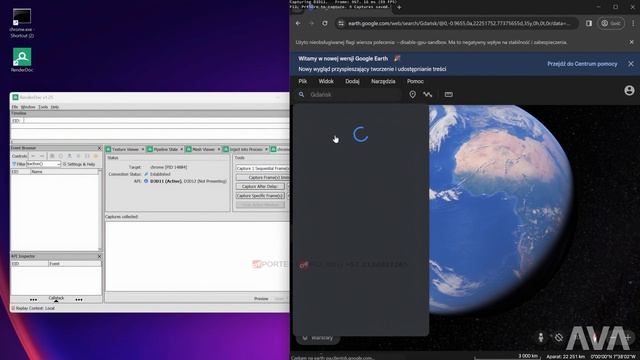Click the EID field in RenderDoc Timeline
The image size is (640, 360).
pos(155,120)
